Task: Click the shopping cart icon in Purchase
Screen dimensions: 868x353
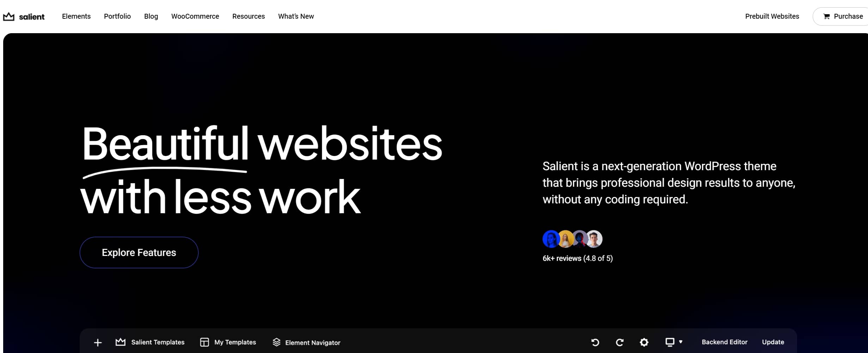Action: (826, 17)
